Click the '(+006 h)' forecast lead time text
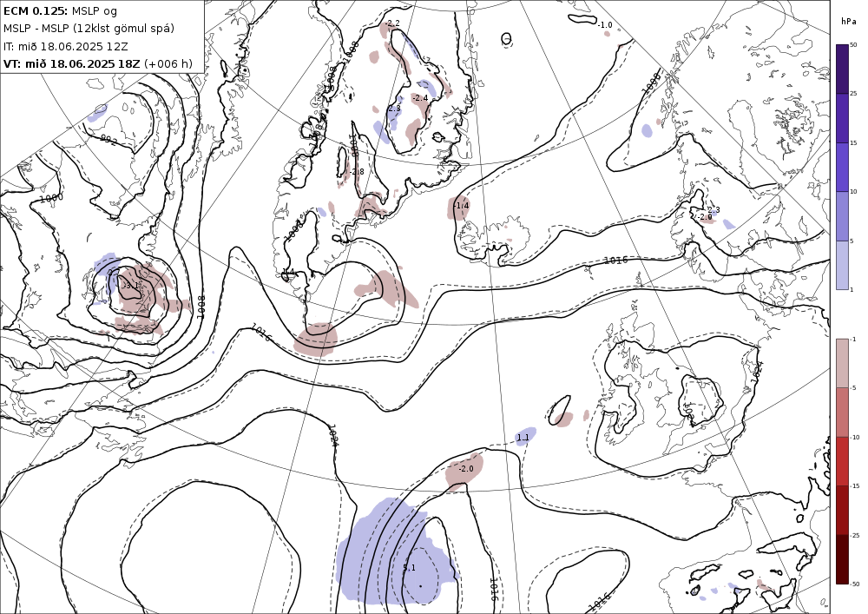The width and height of the screenshot is (868, 614). pos(168,63)
